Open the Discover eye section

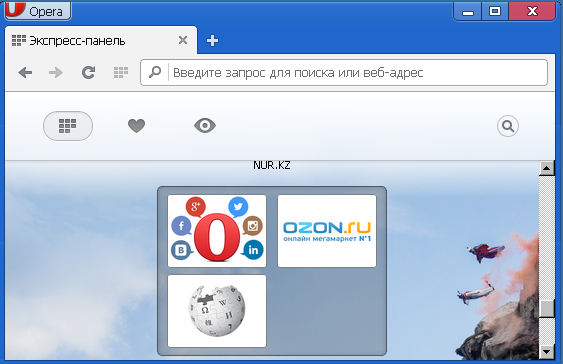coord(205,126)
